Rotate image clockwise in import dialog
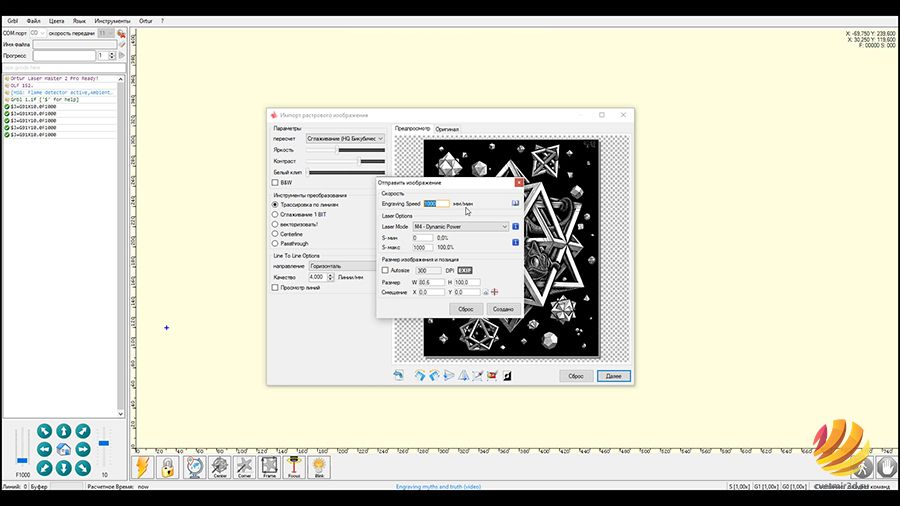Image resolution: width=900 pixels, height=506 pixels. [x=420, y=376]
